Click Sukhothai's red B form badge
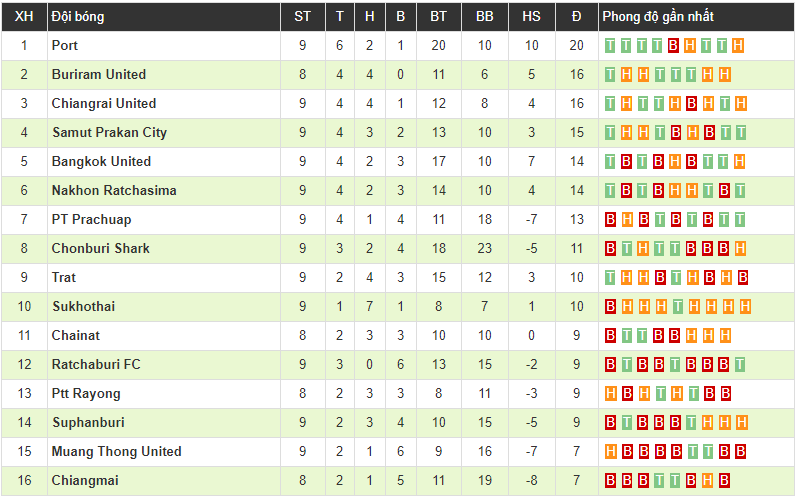The height and width of the screenshot is (500, 796). pos(611,306)
